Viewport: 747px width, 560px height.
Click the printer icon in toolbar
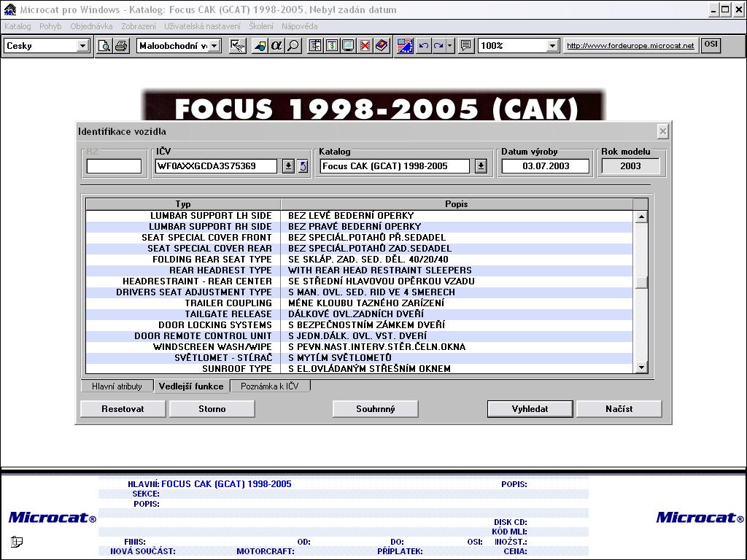(120, 46)
